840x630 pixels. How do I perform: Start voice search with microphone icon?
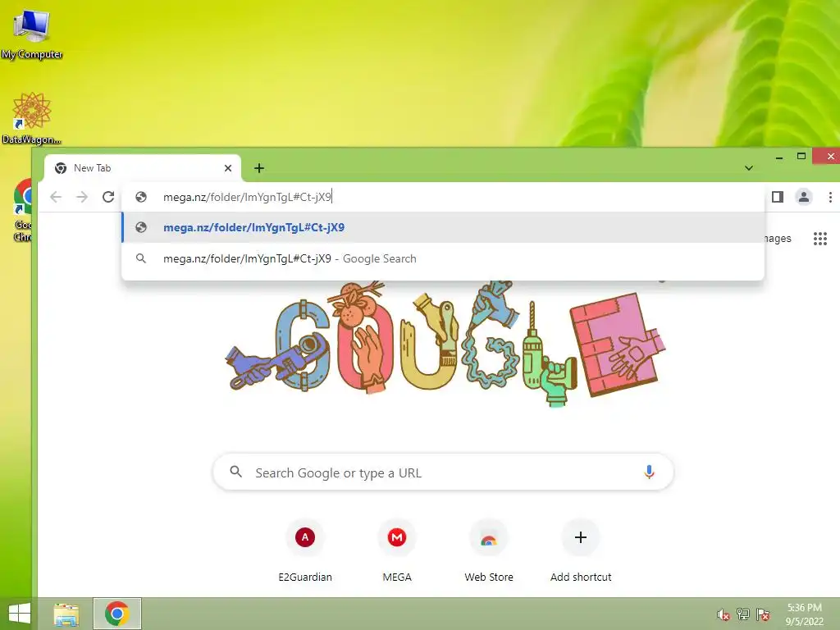[649, 472]
